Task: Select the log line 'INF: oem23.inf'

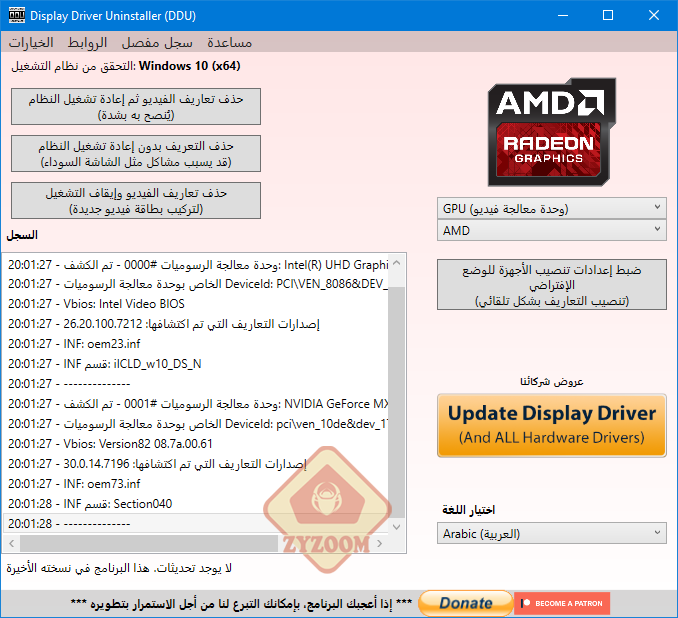Action: click(x=196, y=343)
